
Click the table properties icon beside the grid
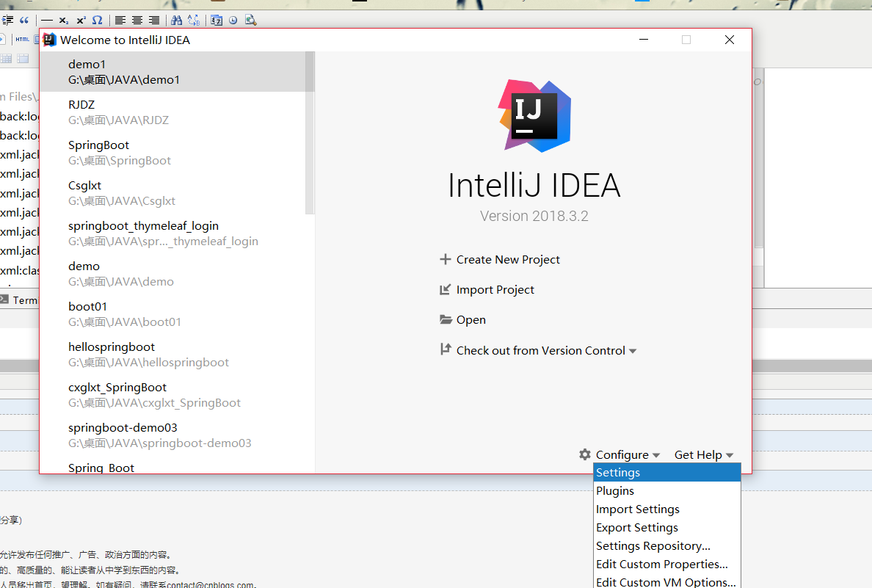pos(23,59)
